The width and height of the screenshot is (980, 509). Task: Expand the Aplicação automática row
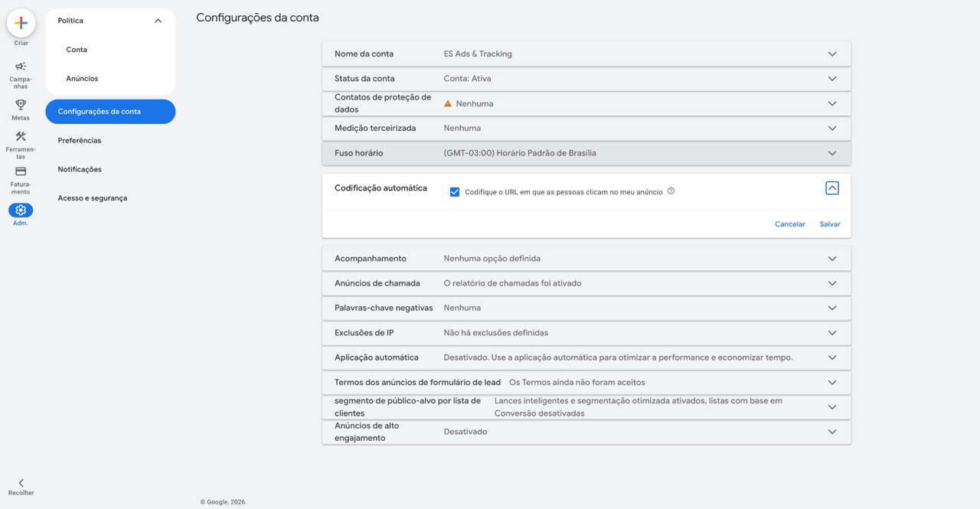pos(586,357)
